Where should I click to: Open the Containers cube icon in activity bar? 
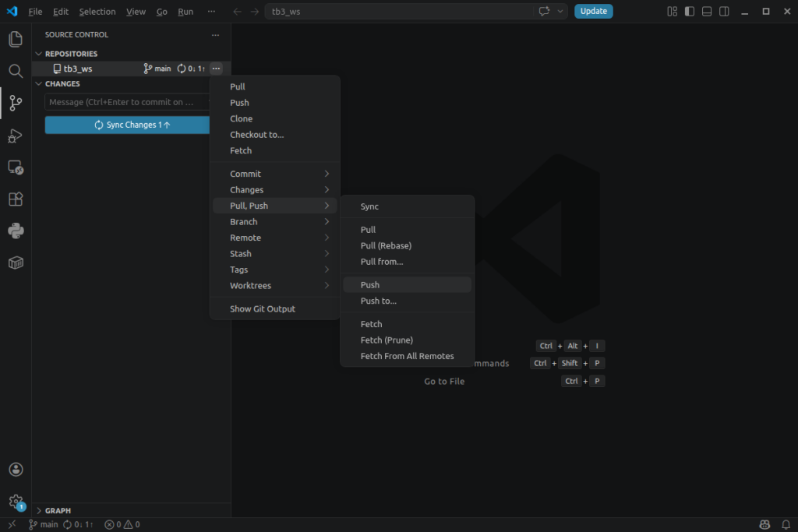tap(16, 263)
